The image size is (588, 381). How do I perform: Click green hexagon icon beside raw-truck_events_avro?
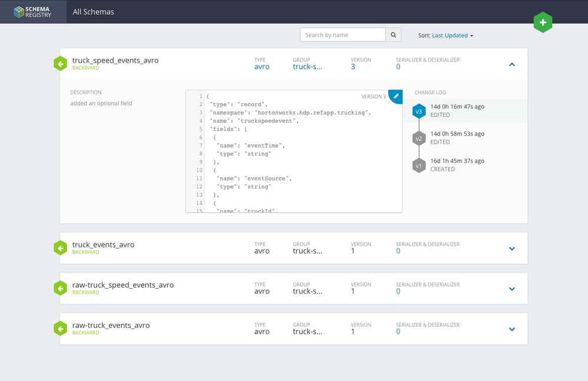[x=60, y=329]
